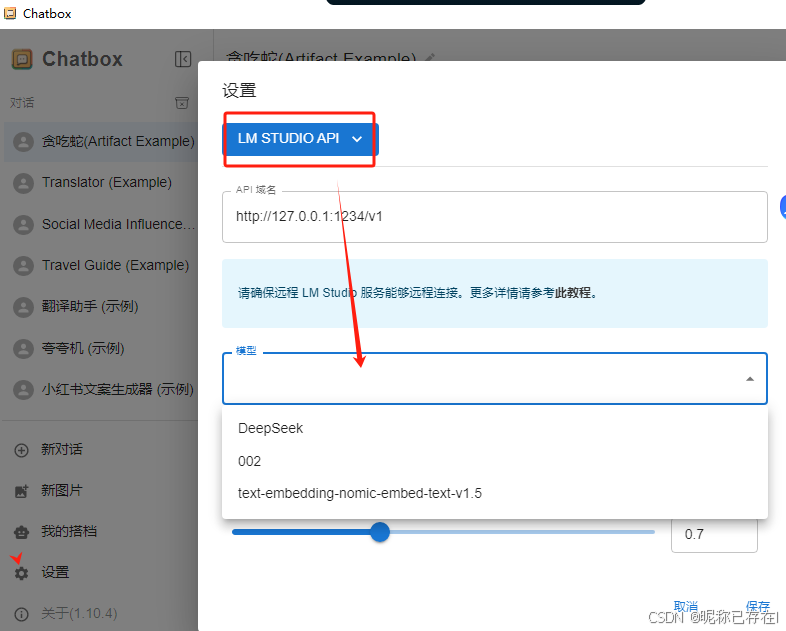Click the 模型 field label
The height and width of the screenshot is (631, 786).
(x=246, y=350)
